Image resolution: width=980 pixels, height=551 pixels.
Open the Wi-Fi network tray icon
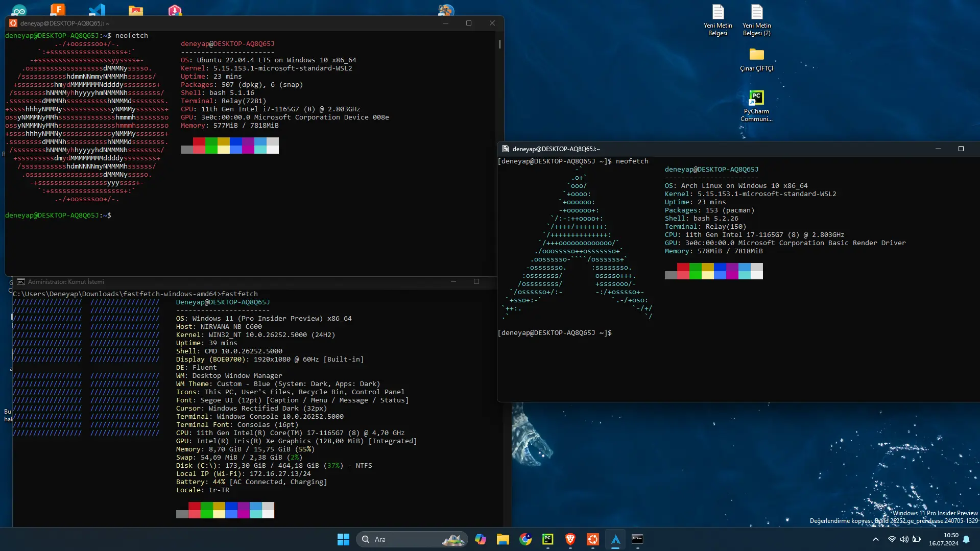892,539
